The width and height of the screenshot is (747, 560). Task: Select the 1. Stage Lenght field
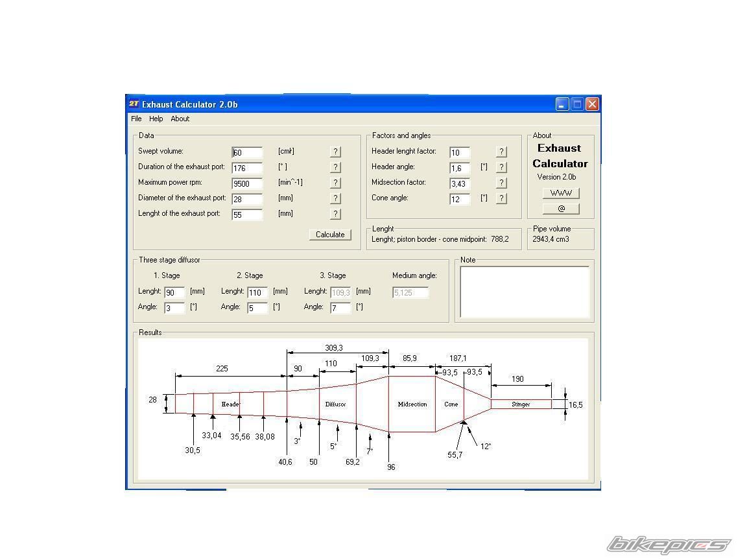click(x=174, y=293)
